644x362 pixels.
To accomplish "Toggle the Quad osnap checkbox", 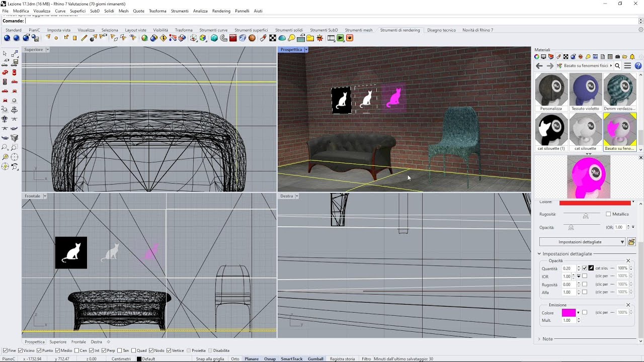I will click(133, 350).
